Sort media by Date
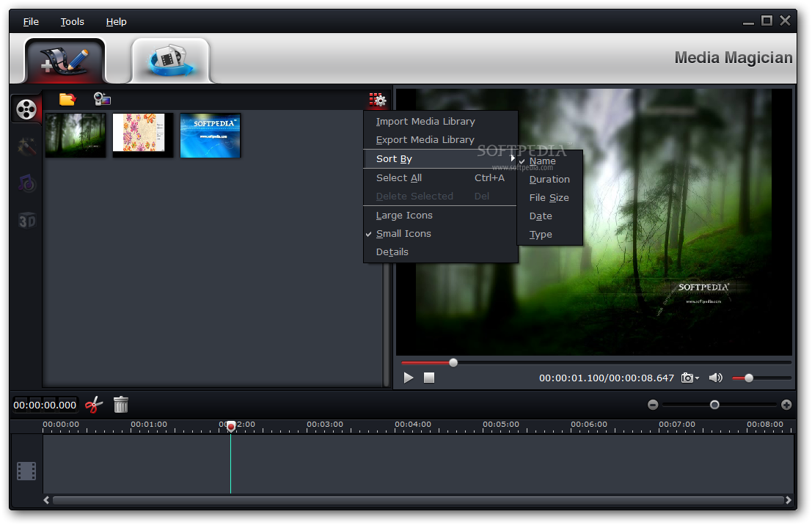Screen dimensions: 812x525 click(x=550, y=216)
